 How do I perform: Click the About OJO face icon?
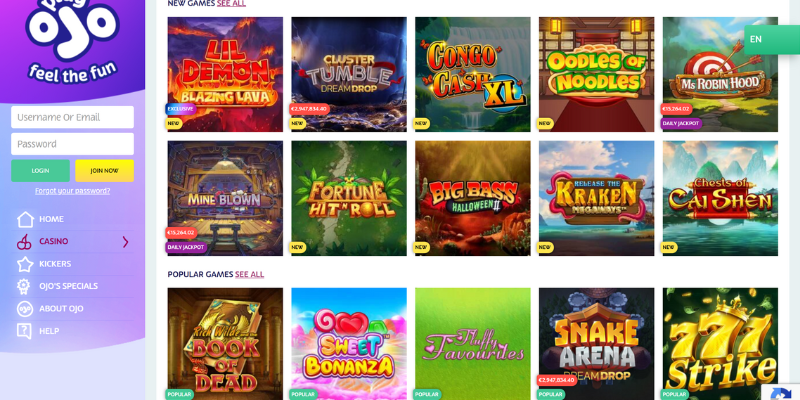pyautogui.click(x=24, y=309)
